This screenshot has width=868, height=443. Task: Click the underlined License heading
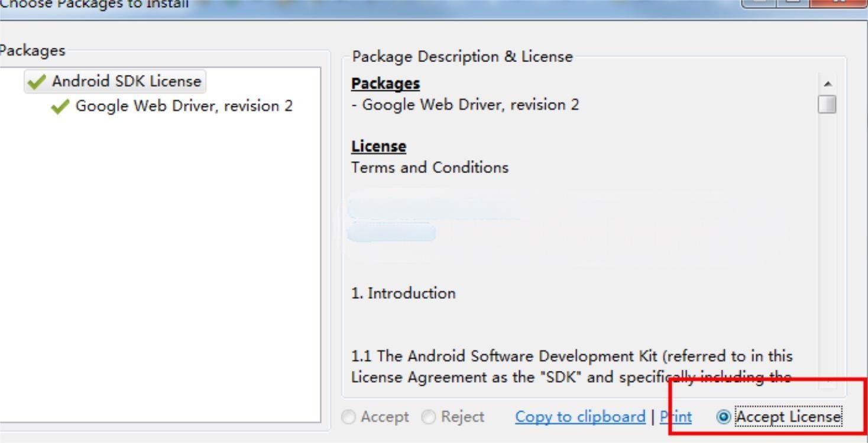point(378,146)
